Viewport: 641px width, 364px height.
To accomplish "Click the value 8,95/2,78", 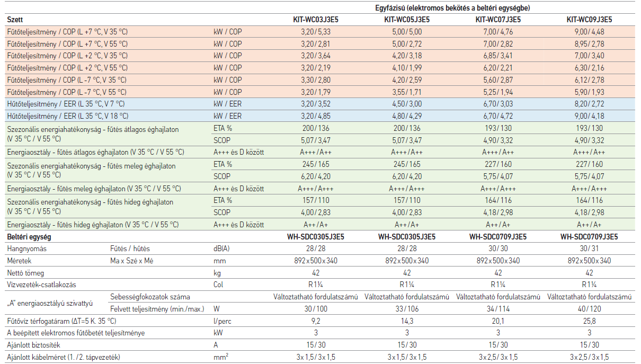I will (x=589, y=44).
